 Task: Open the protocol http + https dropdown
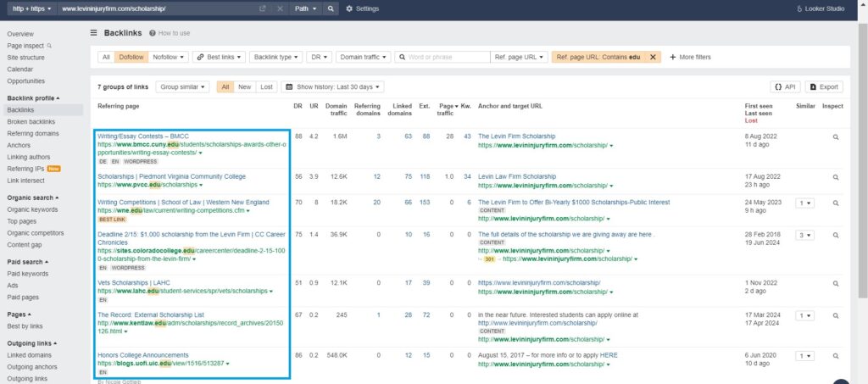(x=31, y=8)
